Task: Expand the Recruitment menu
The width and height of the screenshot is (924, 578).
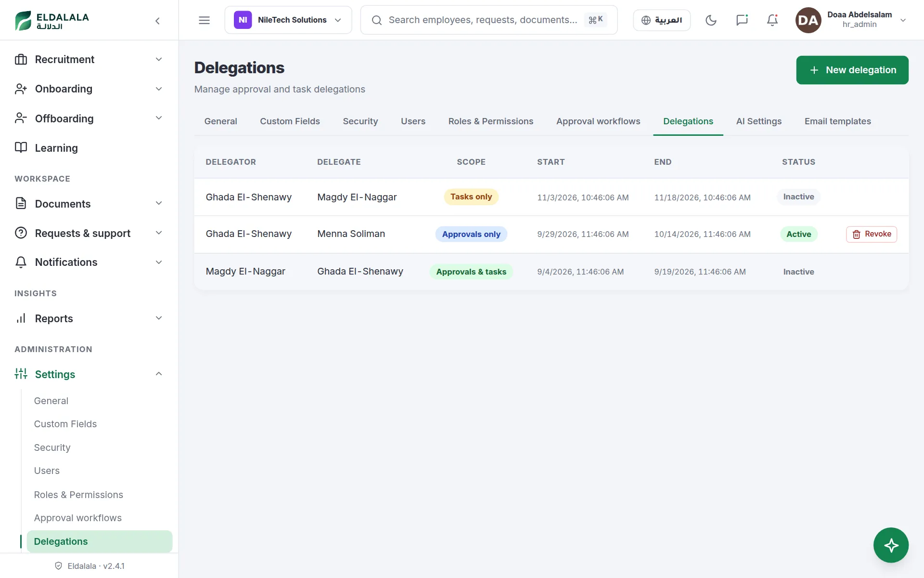Action: 89,59
